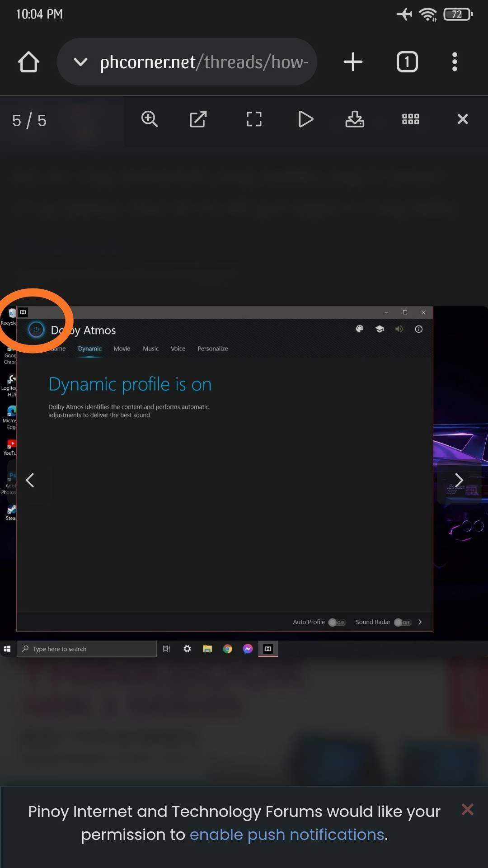488x868 pixels.
Task: Select the Voice profile tab
Action: click(178, 349)
